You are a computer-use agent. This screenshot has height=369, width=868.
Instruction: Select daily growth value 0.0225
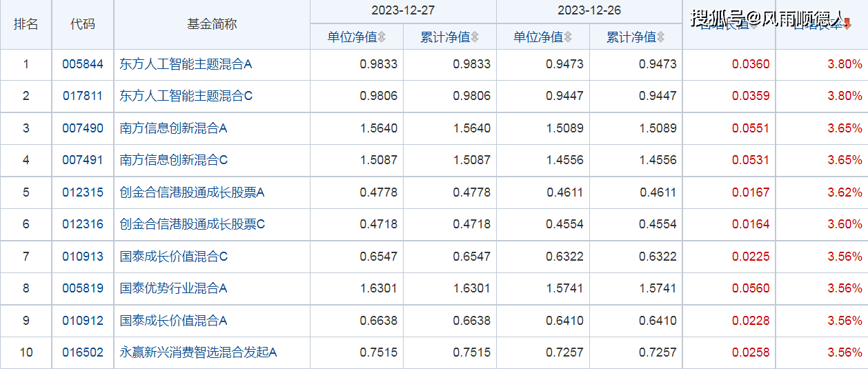pyautogui.click(x=751, y=257)
